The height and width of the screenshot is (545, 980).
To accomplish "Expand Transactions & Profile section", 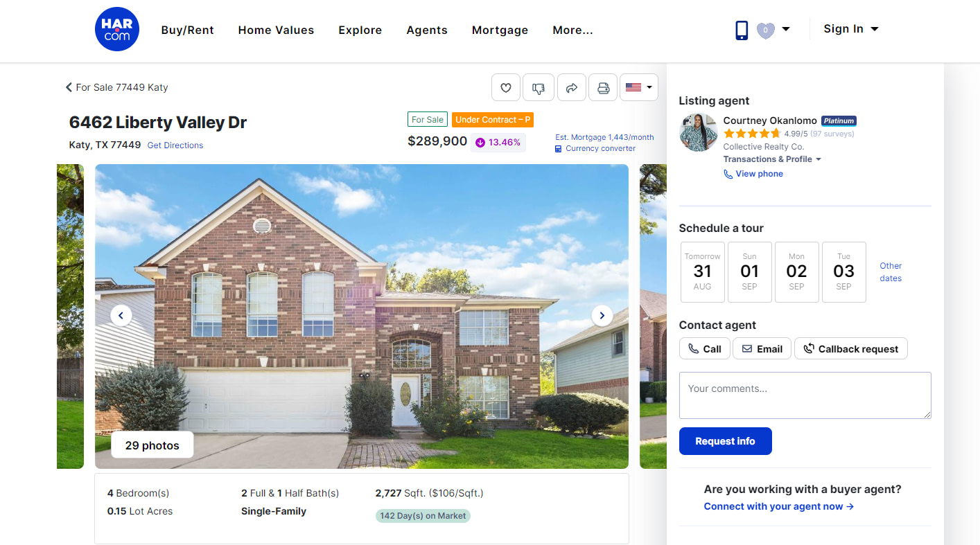I will [772, 159].
